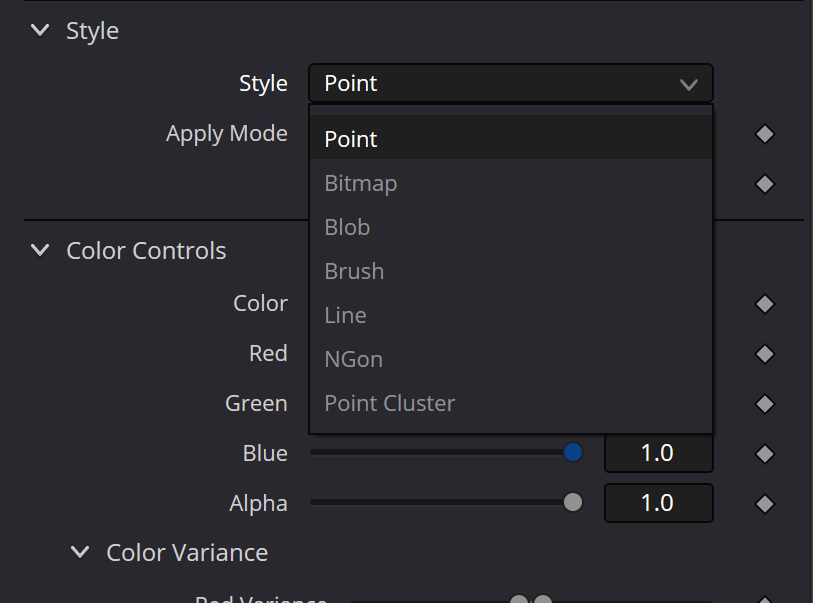Click the Blue value field 1.0
The height and width of the screenshot is (603, 813).
[658, 453]
